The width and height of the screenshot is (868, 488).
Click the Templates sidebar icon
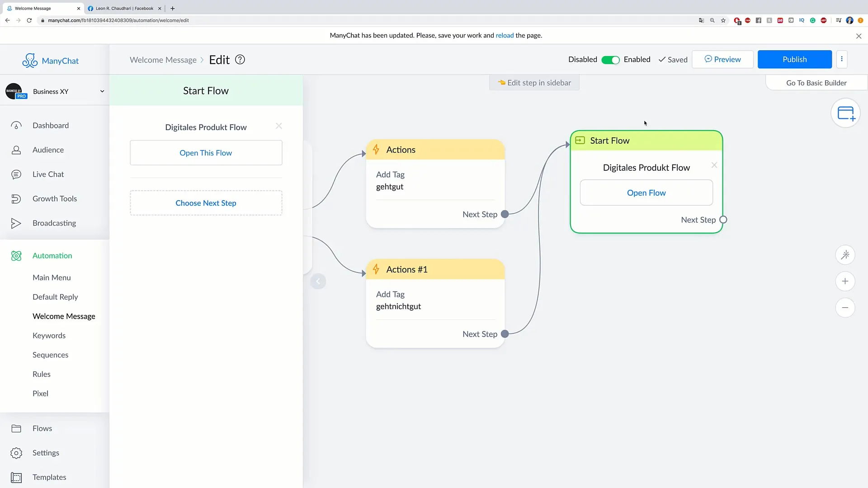click(x=16, y=477)
